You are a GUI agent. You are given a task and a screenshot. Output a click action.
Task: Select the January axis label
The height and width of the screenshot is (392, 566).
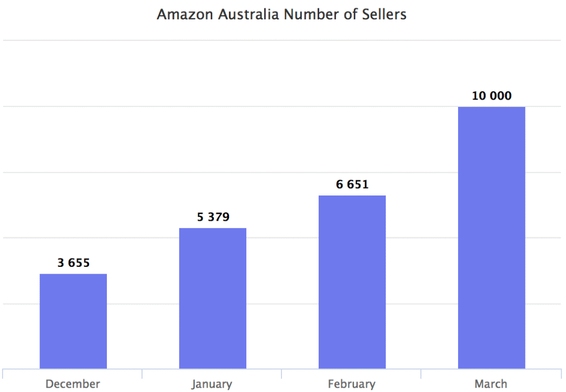[x=212, y=384]
